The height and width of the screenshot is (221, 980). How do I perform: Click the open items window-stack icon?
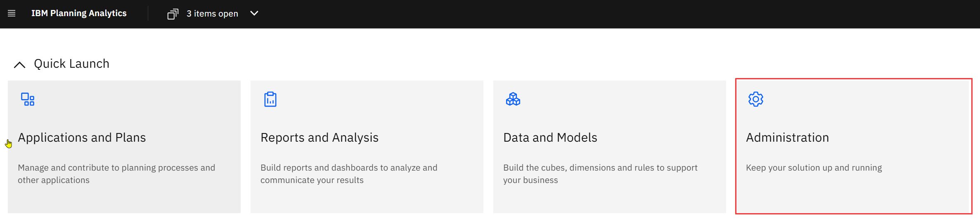173,14
